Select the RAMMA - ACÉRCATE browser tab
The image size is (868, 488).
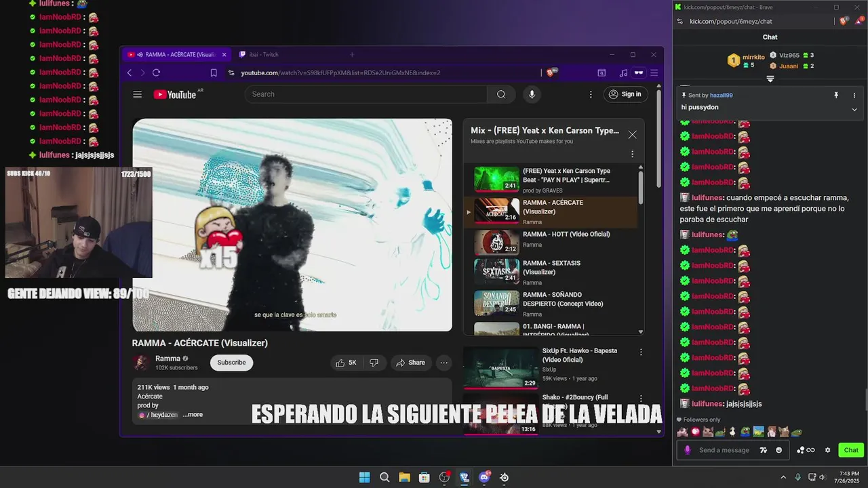click(177, 55)
